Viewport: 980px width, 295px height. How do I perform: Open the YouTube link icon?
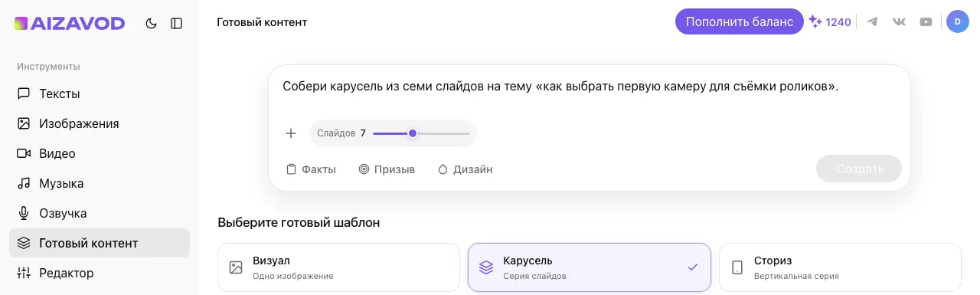[x=926, y=22]
